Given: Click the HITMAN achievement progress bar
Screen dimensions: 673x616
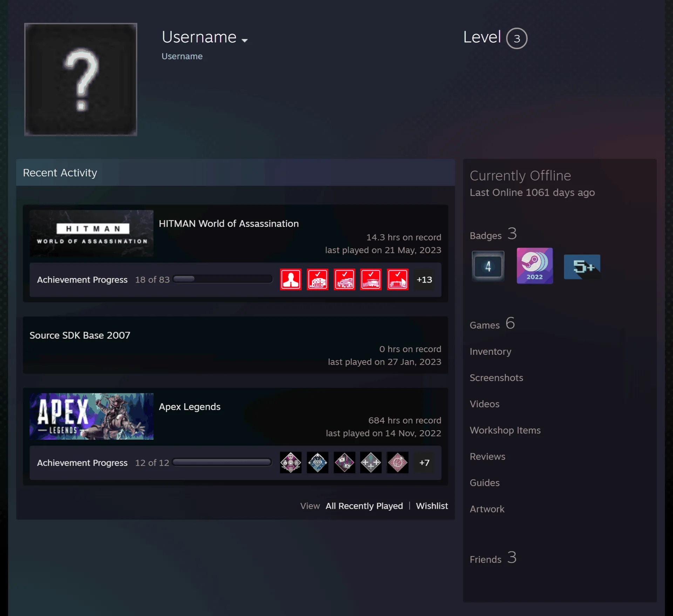Looking at the screenshot, I should coord(223,279).
